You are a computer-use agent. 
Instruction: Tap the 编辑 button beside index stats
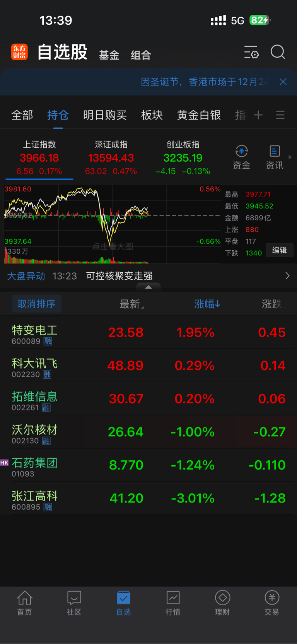[280, 250]
